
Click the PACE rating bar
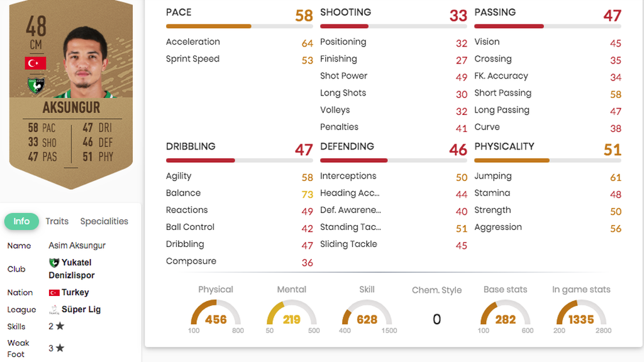click(240, 26)
